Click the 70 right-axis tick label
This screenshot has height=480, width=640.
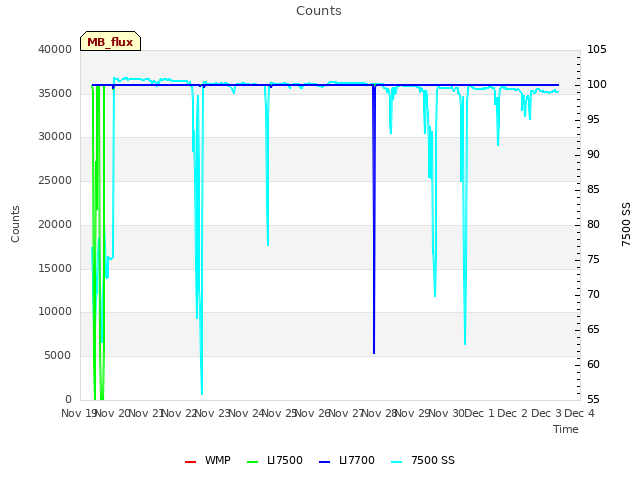pos(593,295)
